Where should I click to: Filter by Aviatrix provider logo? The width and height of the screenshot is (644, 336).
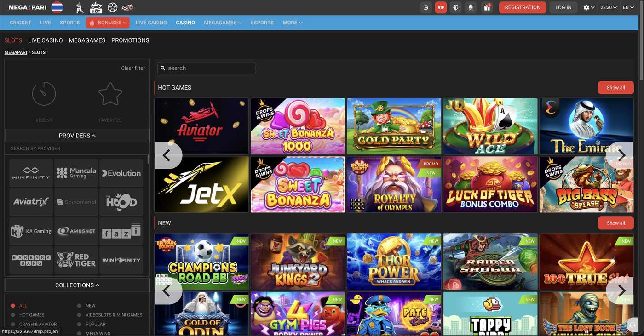click(31, 202)
